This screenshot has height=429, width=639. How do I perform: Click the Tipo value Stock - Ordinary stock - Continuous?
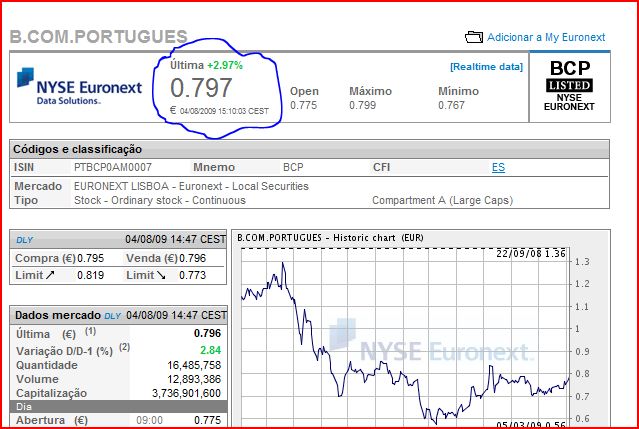(160, 200)
